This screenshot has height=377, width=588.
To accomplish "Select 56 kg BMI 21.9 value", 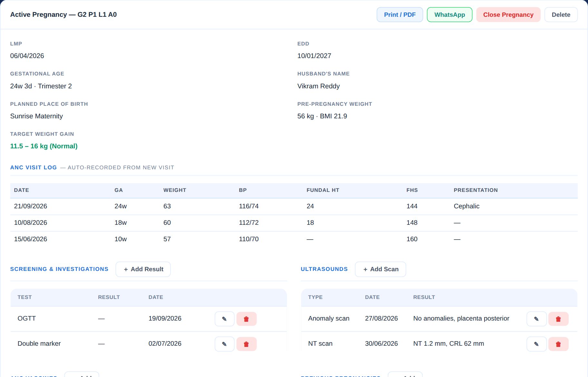I will coord(322,116).
